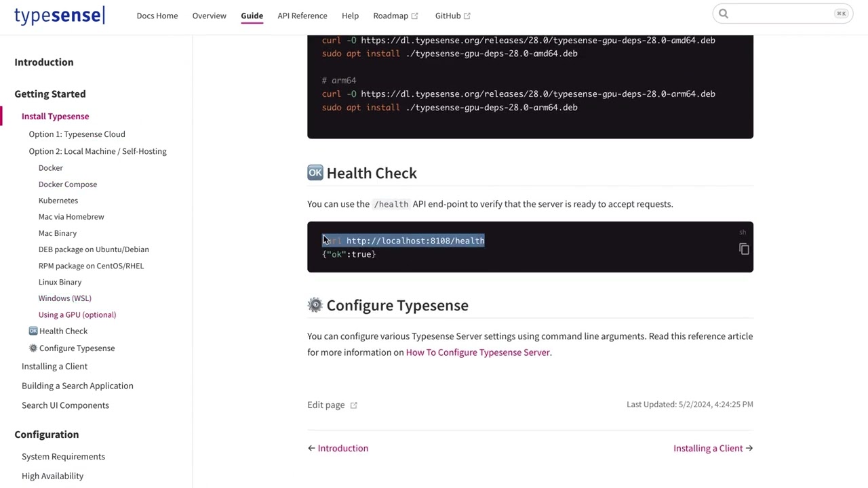Select Install Typesense in sidebar
The width and height of the screenshot is (868, 488).
pyautogui.click(x=55, y=117)
